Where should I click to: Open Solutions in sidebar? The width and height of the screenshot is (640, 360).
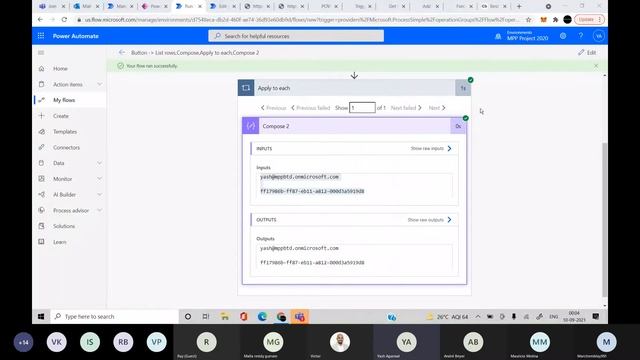point(64,226)
